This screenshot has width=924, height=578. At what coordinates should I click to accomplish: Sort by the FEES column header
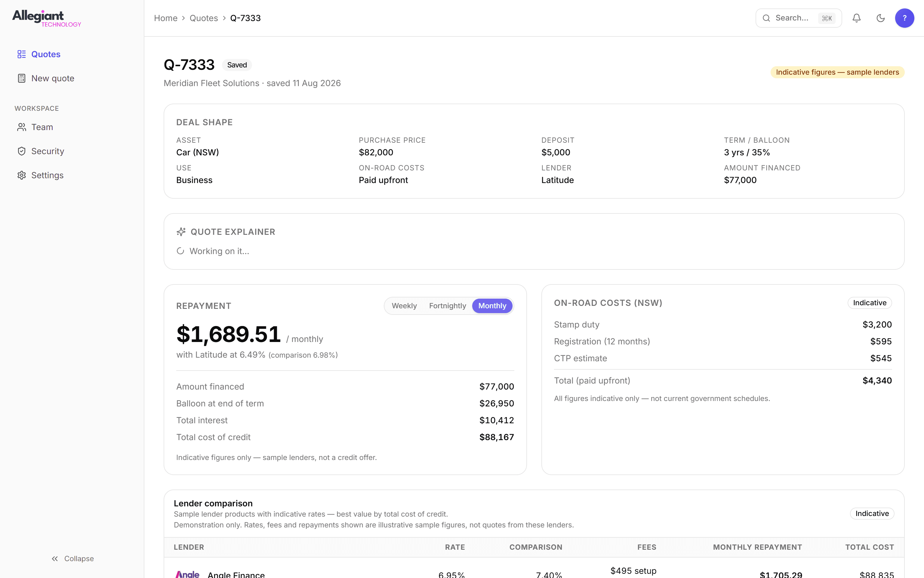(647, 547)
